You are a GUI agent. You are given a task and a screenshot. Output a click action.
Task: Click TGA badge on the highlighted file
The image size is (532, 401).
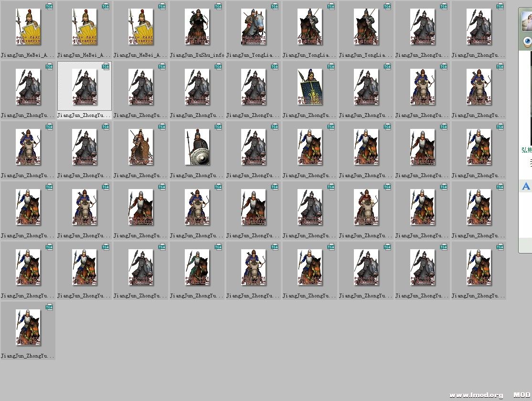106,66
